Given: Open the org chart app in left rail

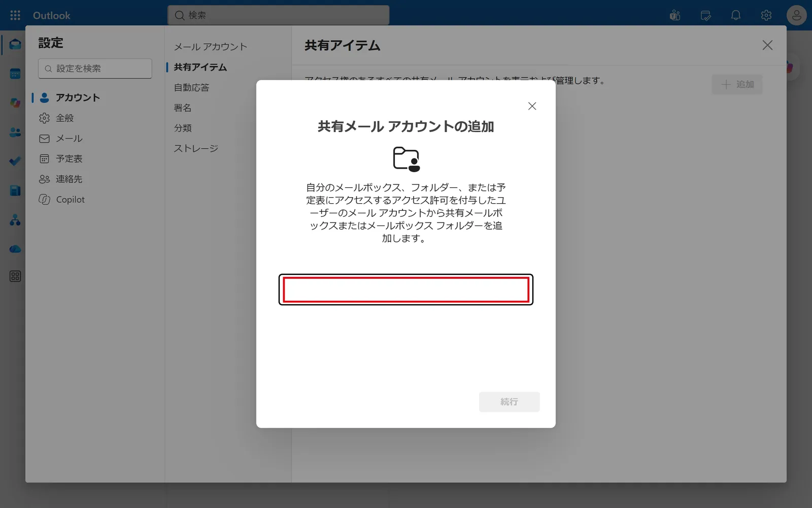Looking at the screenshot, I should 15,220.
